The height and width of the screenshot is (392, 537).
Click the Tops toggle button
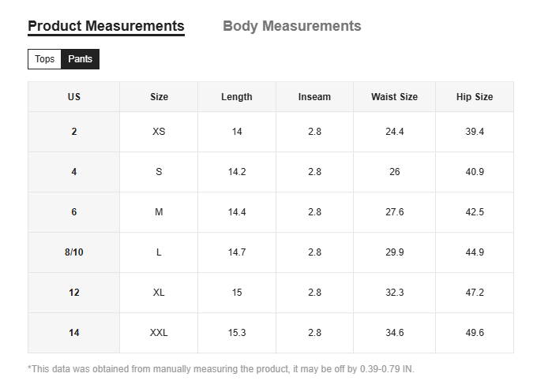(x=45, y=59)
